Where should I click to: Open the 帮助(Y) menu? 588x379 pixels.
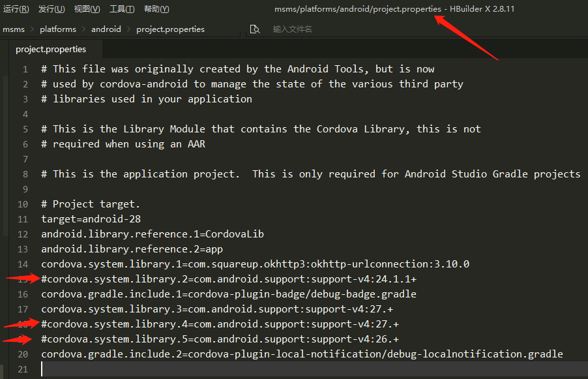coord(156,8)
